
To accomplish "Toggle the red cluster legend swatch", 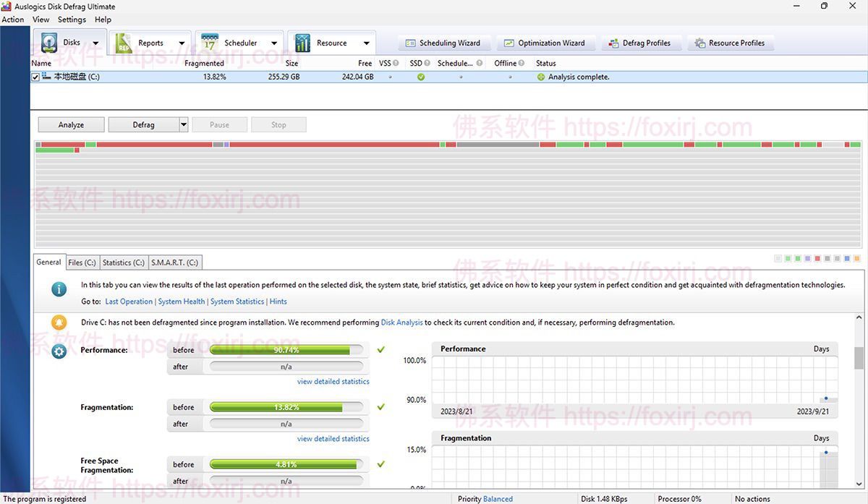I will pyautogui.click(x=817, y=257).
